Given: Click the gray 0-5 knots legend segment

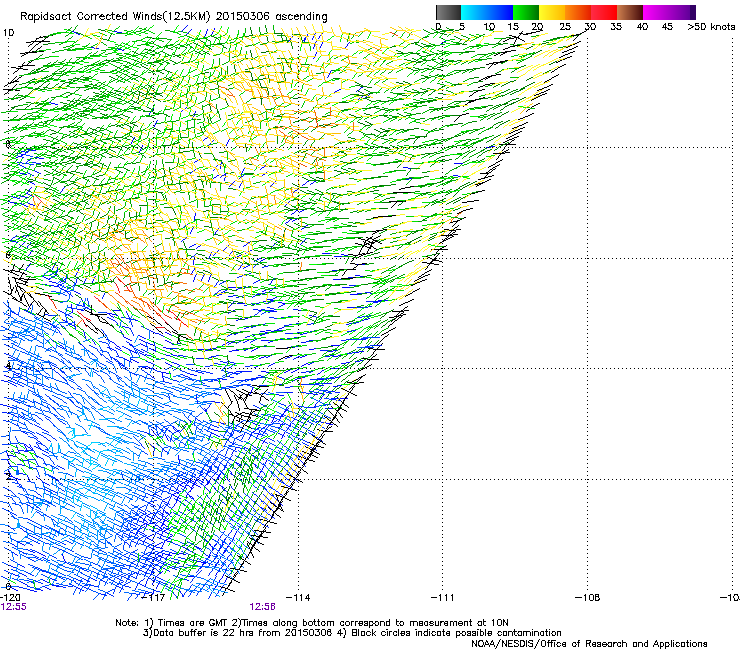Looking at the screenshot, I should [x=448, y=12].
